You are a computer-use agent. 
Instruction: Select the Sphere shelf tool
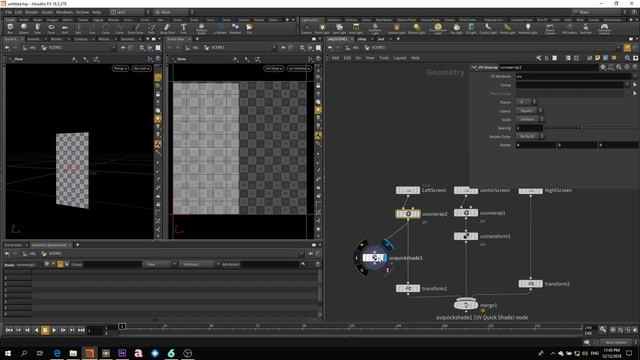[x=24, y=28]
